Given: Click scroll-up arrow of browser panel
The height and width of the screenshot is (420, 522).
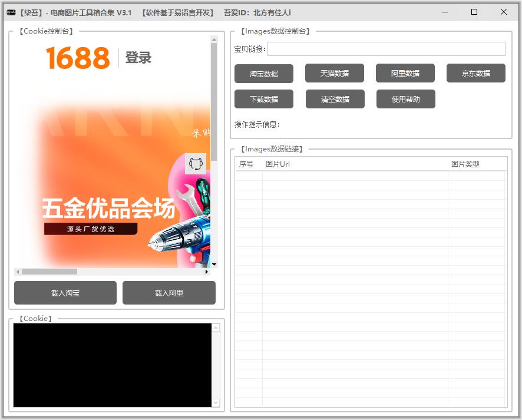Looking at the screenshot, I should pos(214,39).
